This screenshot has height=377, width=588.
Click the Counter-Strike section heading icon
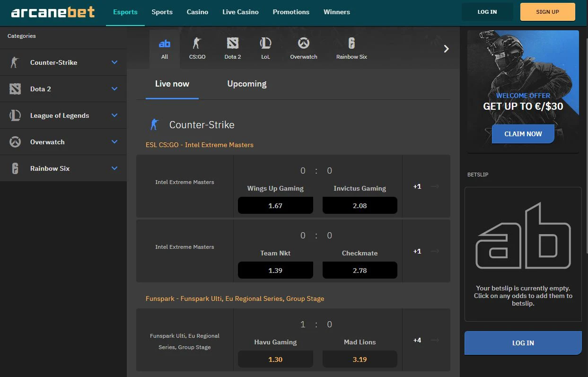coord(154,125)
